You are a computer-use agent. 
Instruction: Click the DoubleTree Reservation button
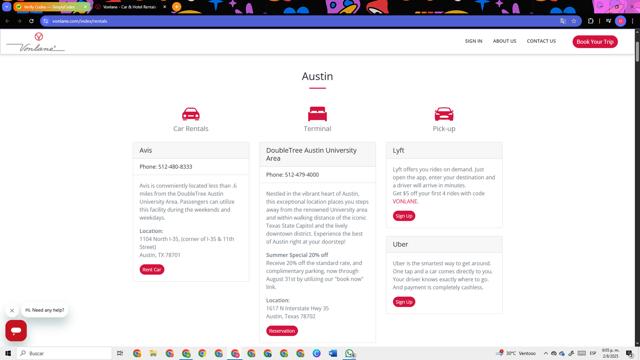[x=282, y=331]
